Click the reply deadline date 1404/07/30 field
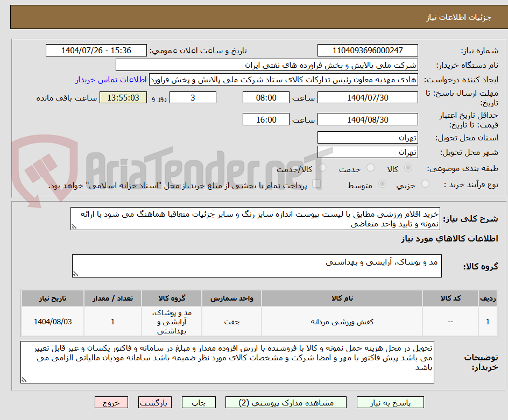 tap(368, 97)
